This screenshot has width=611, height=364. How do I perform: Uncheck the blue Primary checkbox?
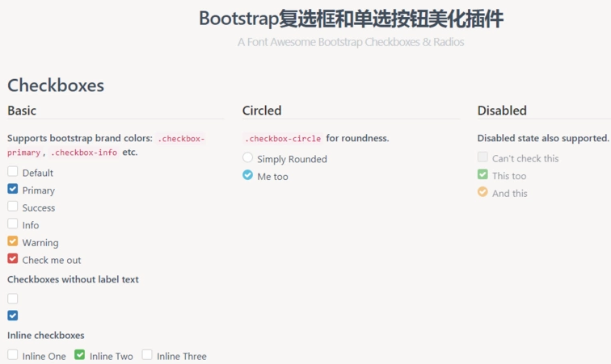coord(13,189)
